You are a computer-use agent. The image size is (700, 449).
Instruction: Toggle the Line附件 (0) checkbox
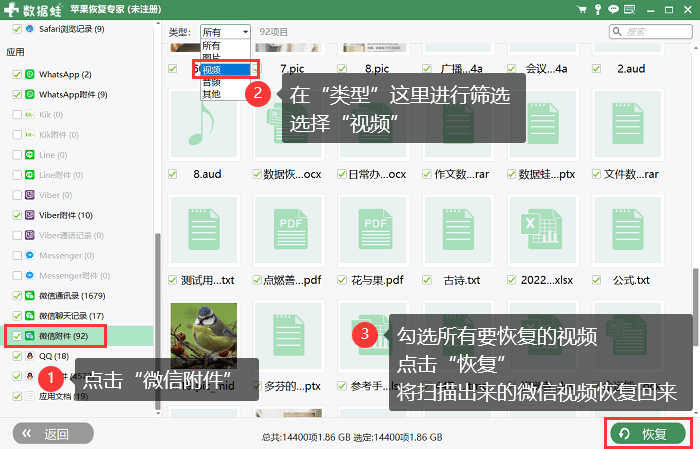pos(17,175)
